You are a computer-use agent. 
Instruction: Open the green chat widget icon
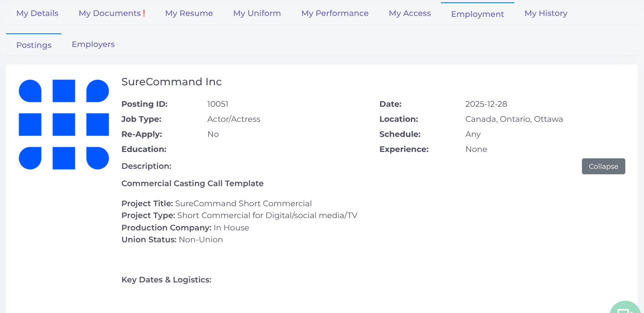[x=625, y=308]
